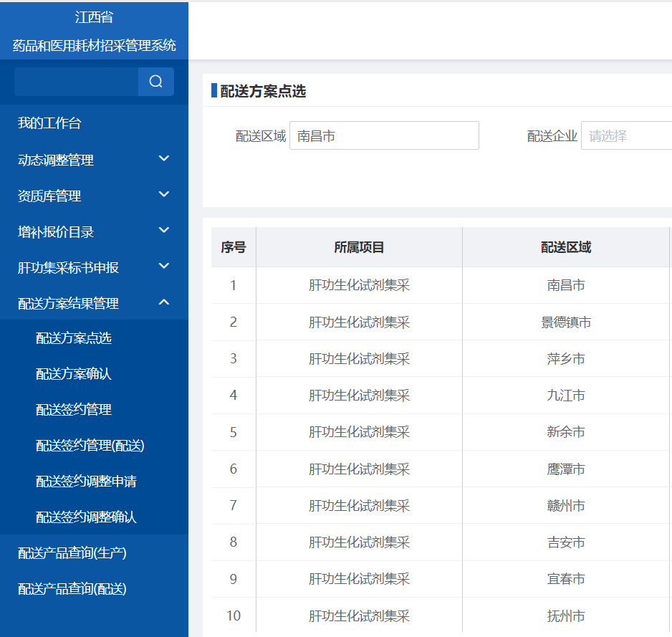Screen dimensions: 672x637
Task: Select 配送方案点选 submenu item
Action: tap(74, 338)
